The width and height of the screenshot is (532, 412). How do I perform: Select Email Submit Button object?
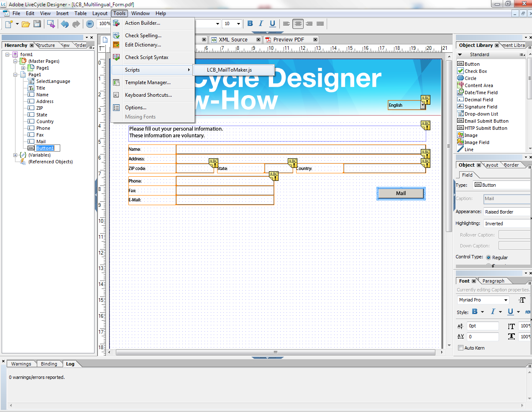486,121
